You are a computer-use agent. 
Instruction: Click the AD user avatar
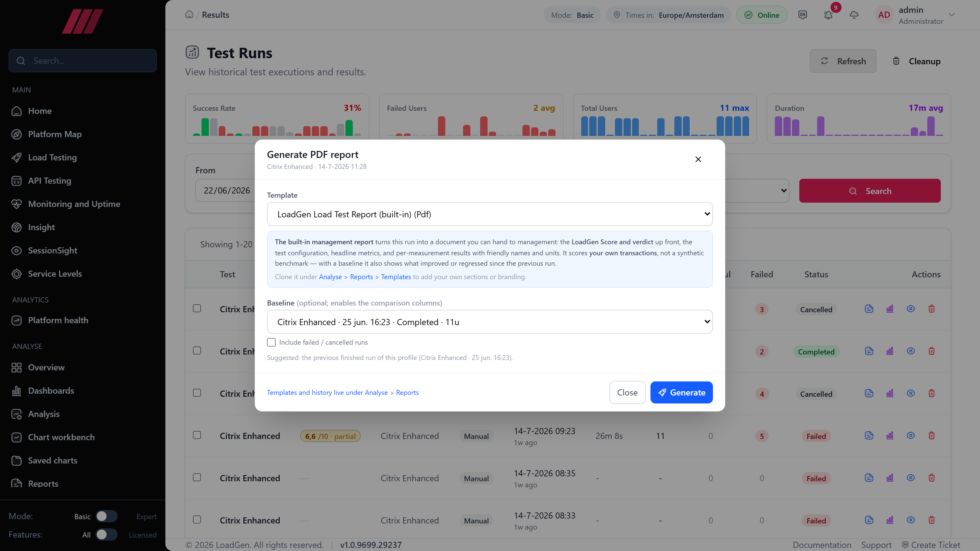pyautogui.click(x=884, y=15)
